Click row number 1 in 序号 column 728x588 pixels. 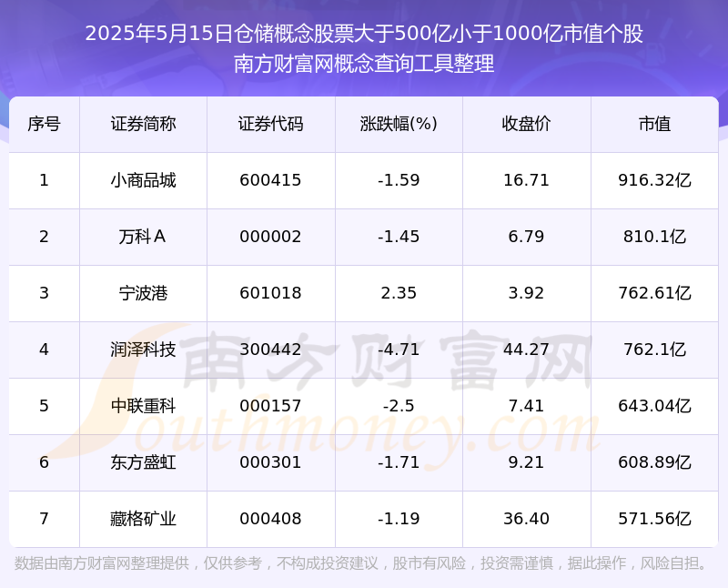[44, 180]
